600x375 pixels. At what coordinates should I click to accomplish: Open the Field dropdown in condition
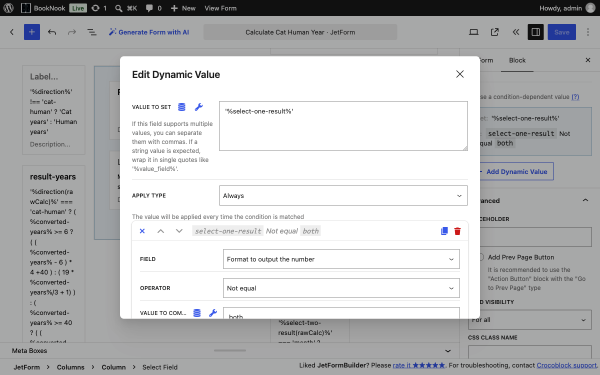[341, 259]
